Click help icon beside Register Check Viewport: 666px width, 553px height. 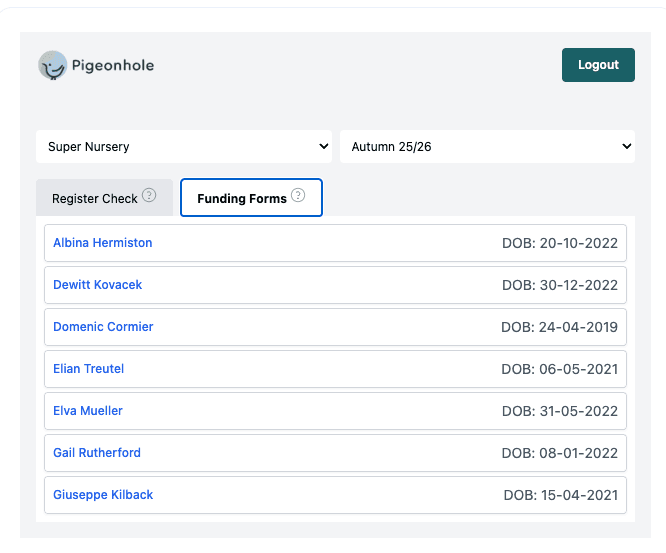pos(149,196)
